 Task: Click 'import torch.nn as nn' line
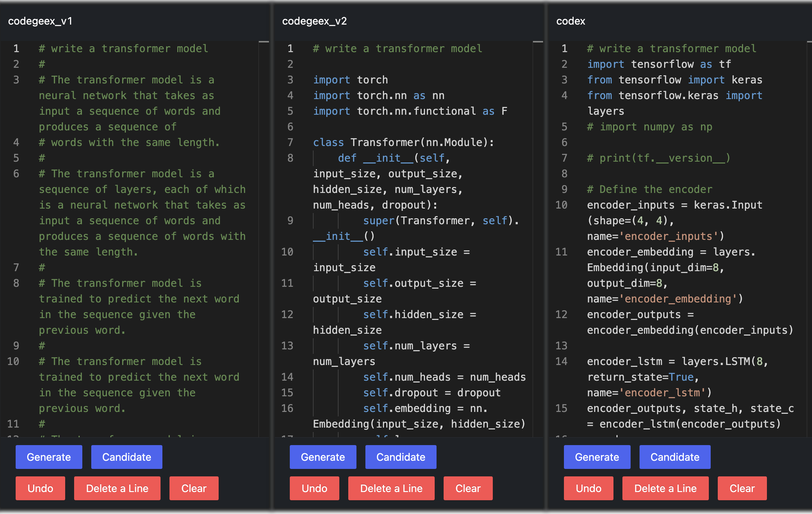(x=379, y=95)
